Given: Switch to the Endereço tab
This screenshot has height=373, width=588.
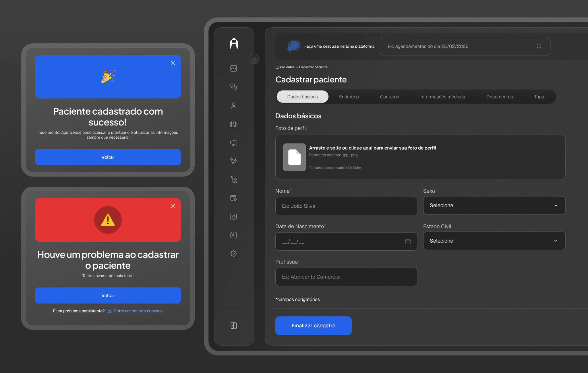Looking at the screenshot, I should point(349,97).
